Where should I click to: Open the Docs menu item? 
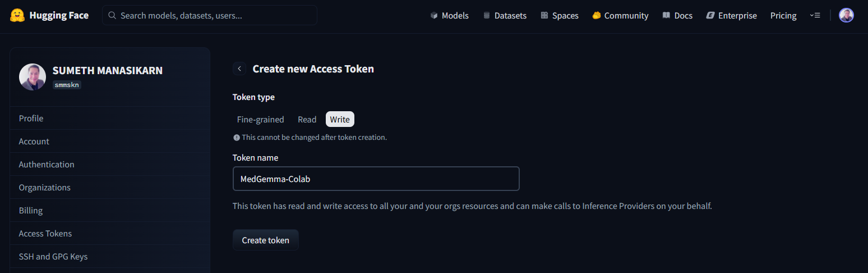677,16
